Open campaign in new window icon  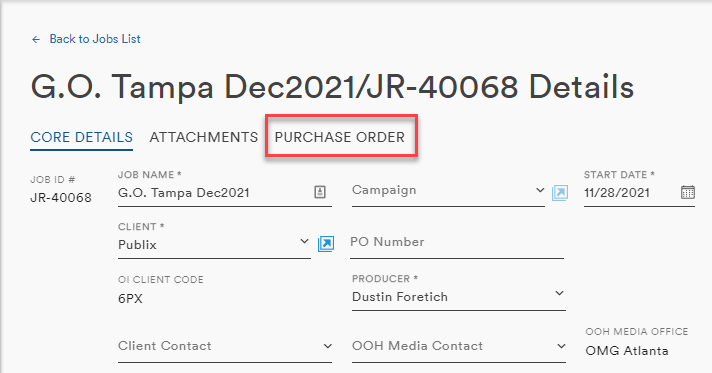tap(560, 193)
